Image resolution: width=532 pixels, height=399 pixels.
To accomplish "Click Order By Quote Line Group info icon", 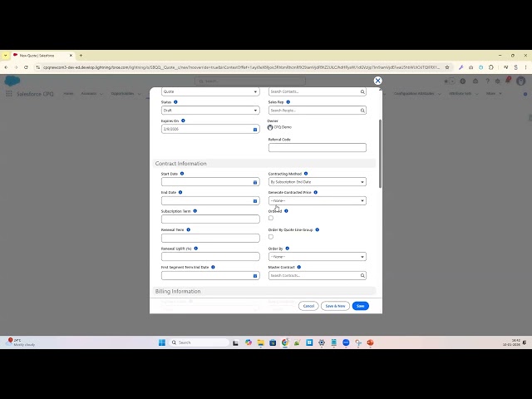I will point(318,229).
